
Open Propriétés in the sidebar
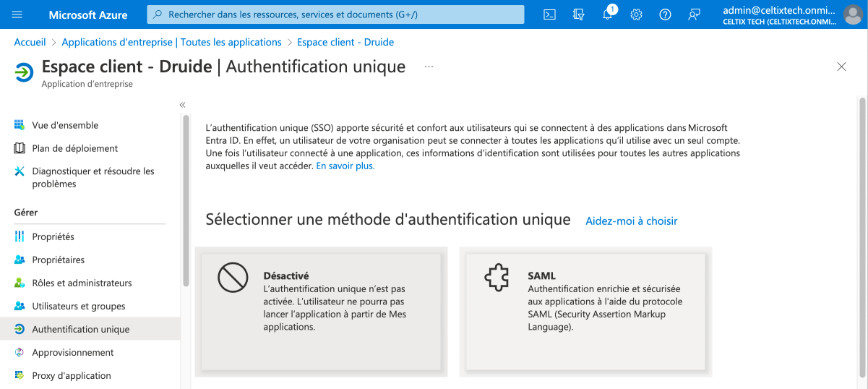tap(53, 236)
